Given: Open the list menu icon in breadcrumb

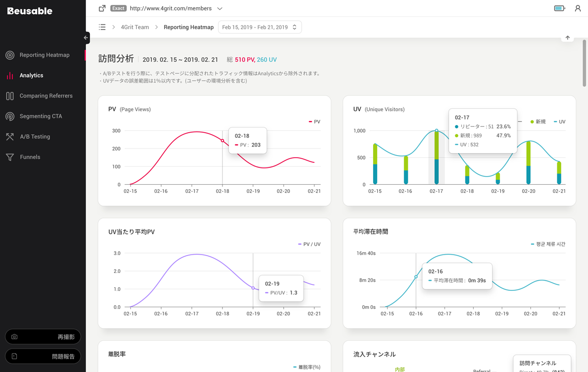Looking at the screenshot, I should [x=102, y=27].
